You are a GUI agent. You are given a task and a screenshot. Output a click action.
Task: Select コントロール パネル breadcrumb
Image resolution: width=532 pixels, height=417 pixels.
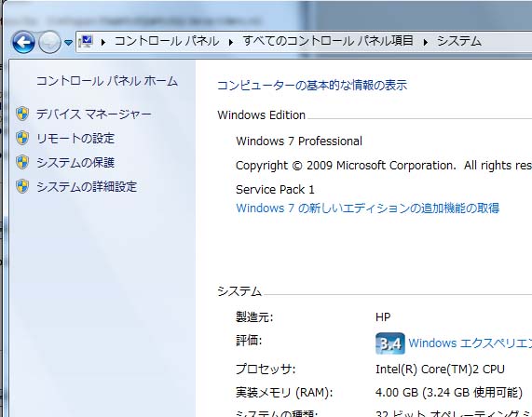click(x=167, y=41)
